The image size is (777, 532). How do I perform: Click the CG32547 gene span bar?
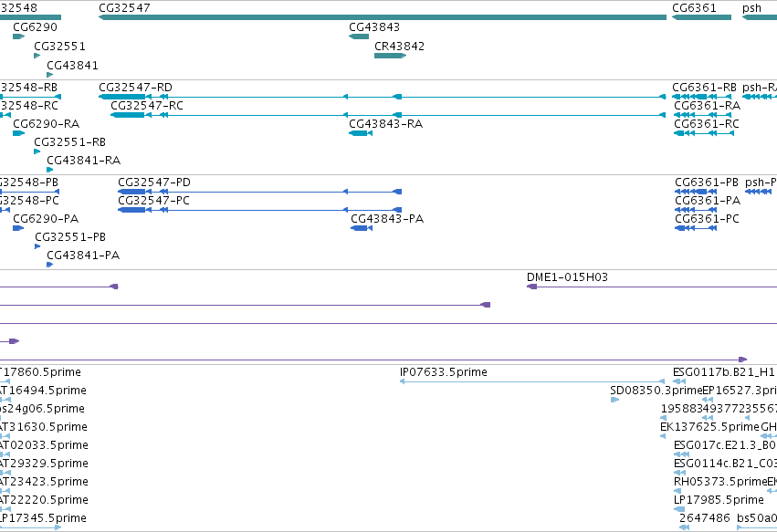tap(382, 17)
